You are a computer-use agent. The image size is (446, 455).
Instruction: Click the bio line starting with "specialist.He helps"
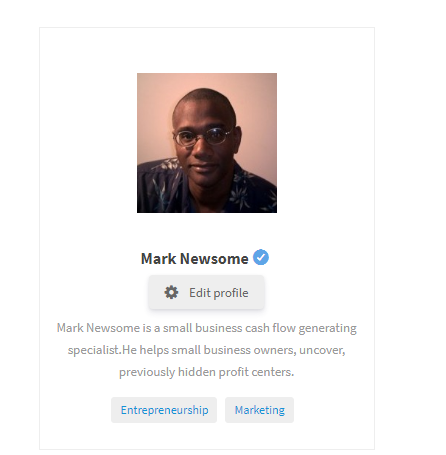coord(207,350)
